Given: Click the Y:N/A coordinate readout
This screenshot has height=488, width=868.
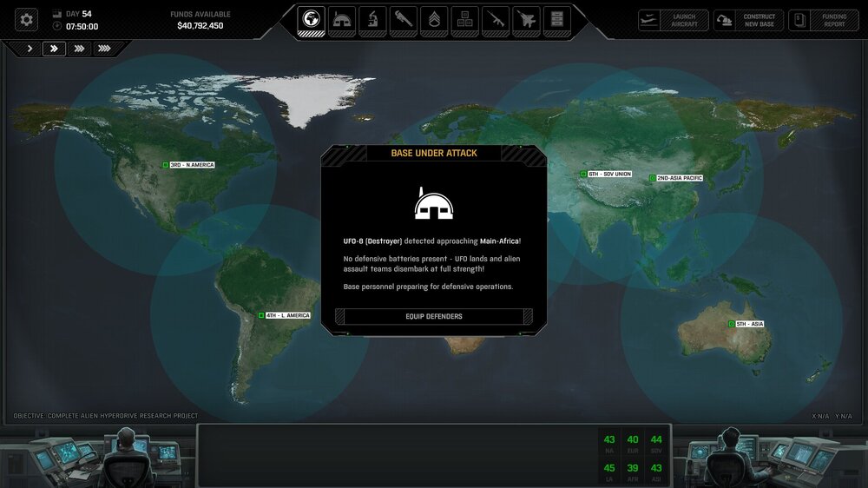Looking at the screenshot, I should (x=844, y=416).
